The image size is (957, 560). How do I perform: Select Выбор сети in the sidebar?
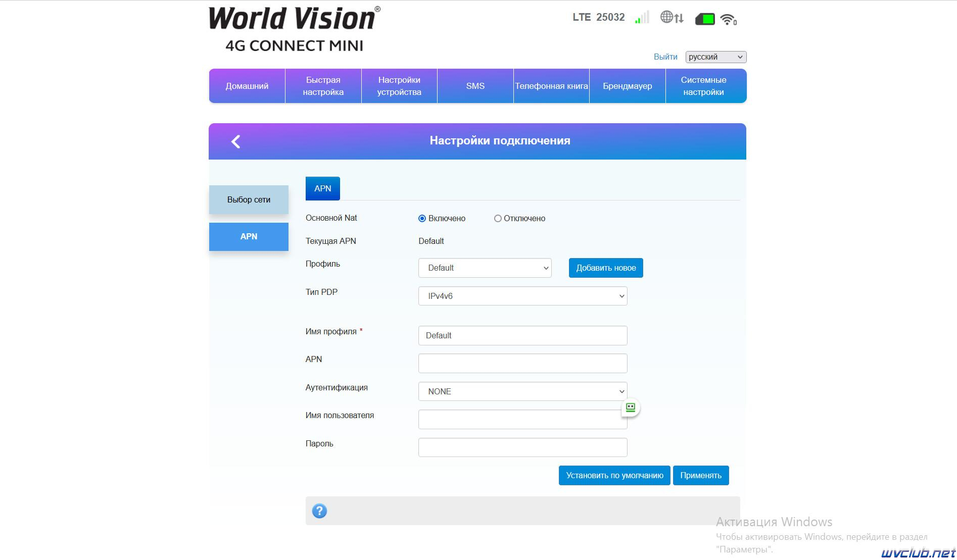(x=249, y=200)
